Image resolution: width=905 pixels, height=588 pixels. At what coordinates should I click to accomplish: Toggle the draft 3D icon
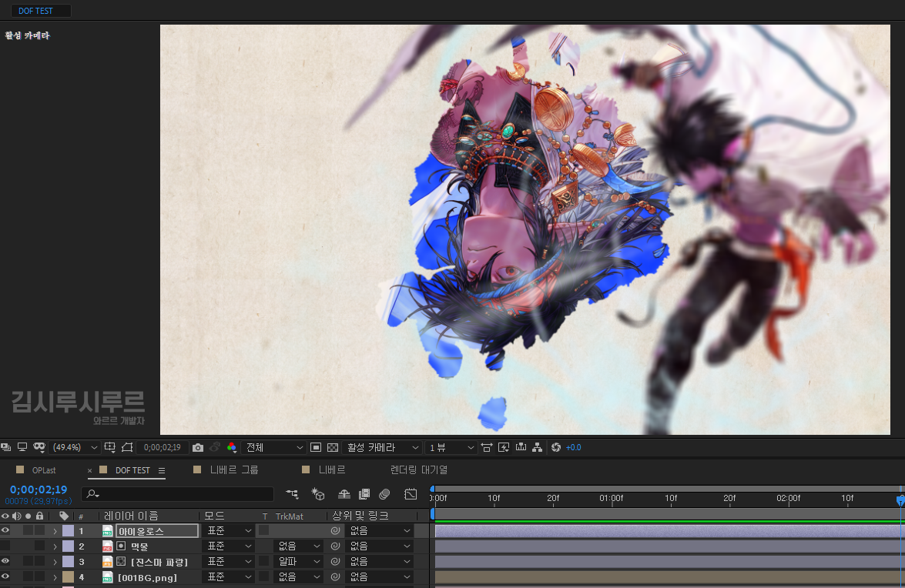click(x=318, y=494)
